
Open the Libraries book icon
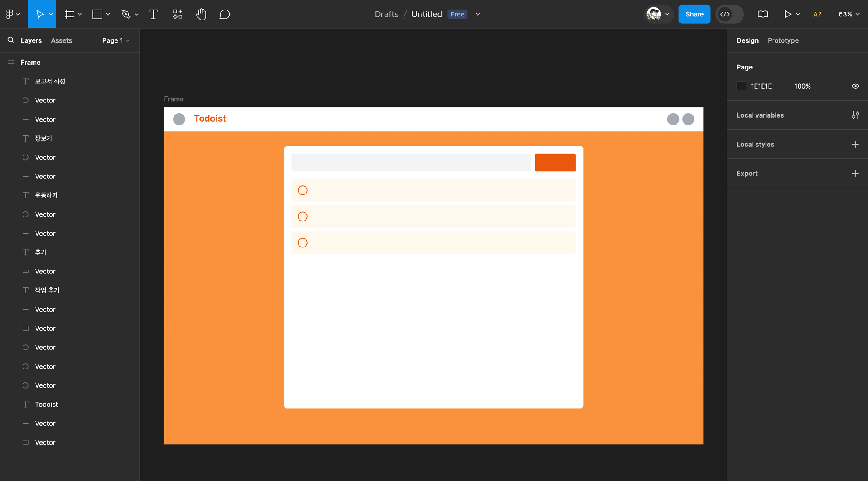click(763, 14)
